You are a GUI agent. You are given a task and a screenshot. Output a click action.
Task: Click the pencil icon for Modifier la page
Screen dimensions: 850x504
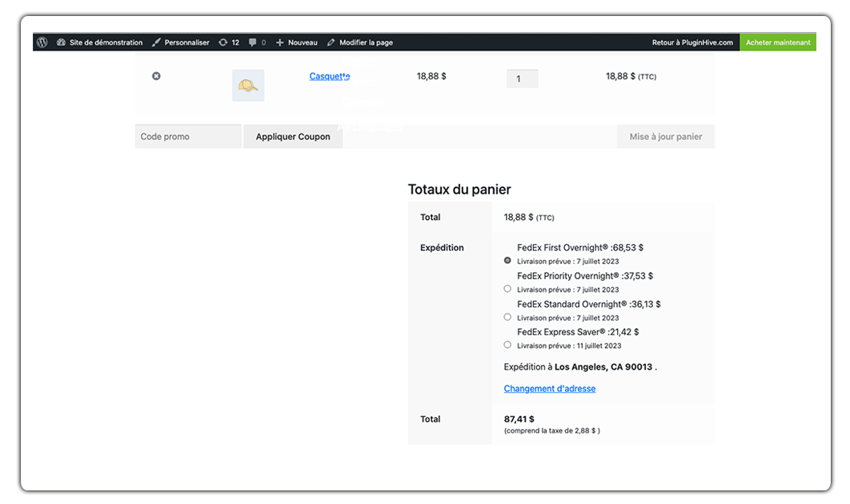pyautogui.click(x=331, y=42)
